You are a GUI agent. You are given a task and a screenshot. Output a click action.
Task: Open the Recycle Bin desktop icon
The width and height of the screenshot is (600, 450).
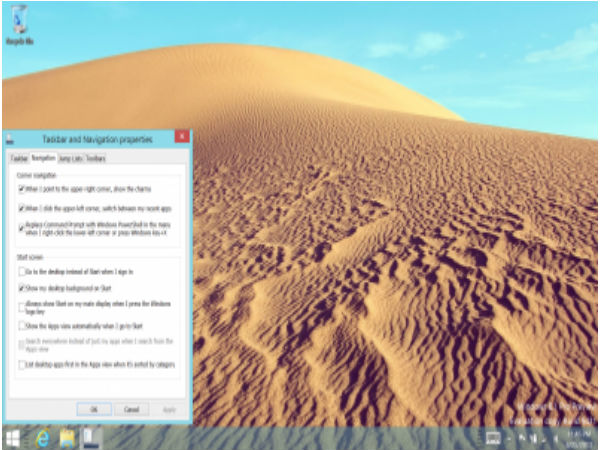coord(20,25)
